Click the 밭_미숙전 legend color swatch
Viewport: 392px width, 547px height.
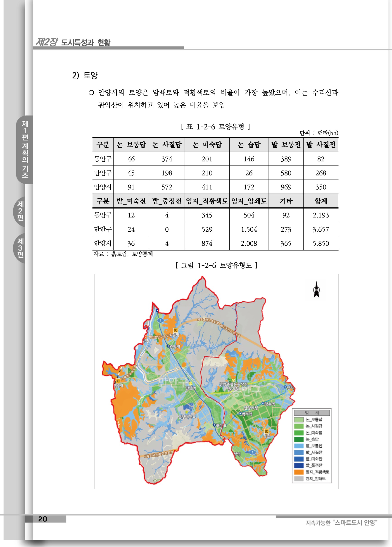click(x=299, y=459)
